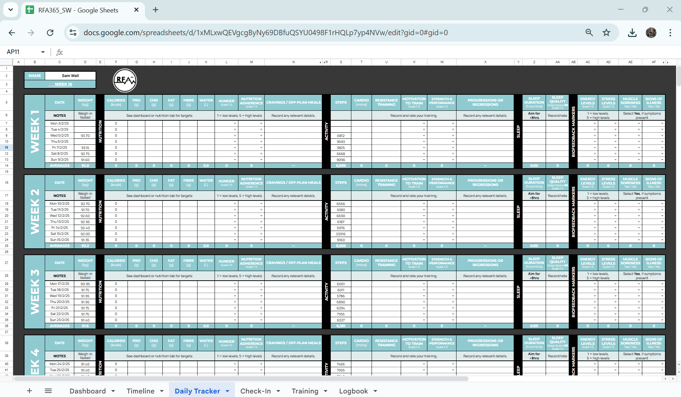Viewport: 681px width, 397px height.
Task: Reload the page with the refresh icon
Action: (50, 33)
